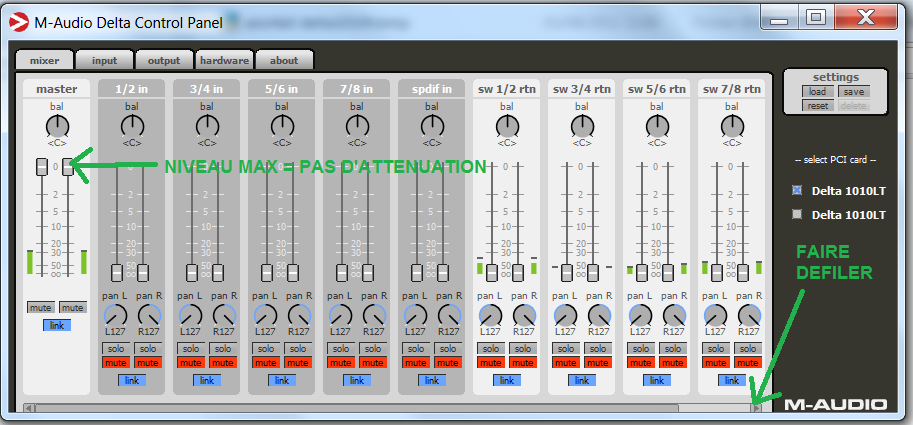Select the first Delta 1010LT card
913x425 pixels.
coord(797,190)
